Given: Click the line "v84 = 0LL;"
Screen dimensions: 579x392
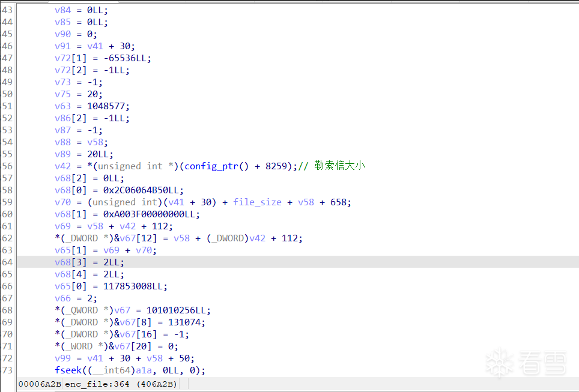Looking at the screenshot, I should [81, 10].
